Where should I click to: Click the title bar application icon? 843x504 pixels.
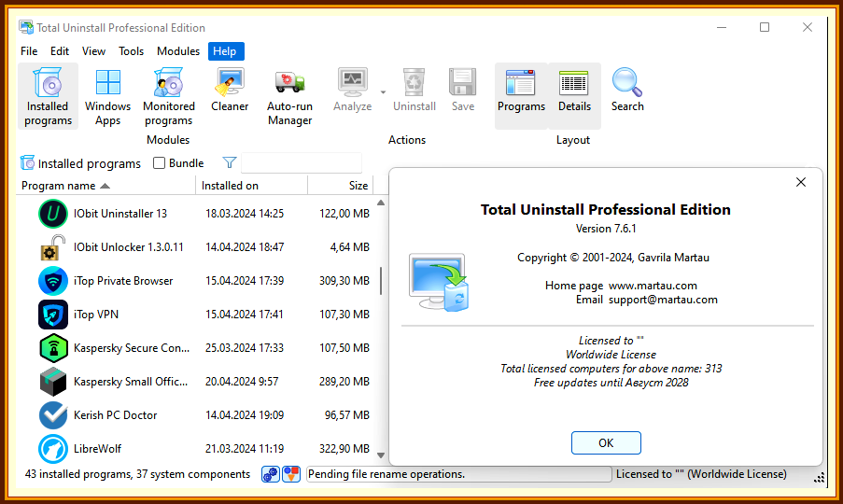click(x=26, y=27)
